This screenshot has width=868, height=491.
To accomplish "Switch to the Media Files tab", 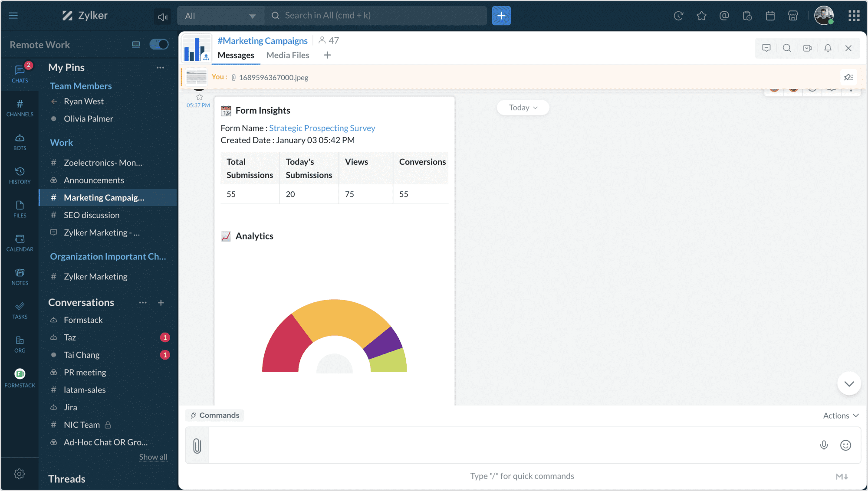I will [x=288, y=55].
